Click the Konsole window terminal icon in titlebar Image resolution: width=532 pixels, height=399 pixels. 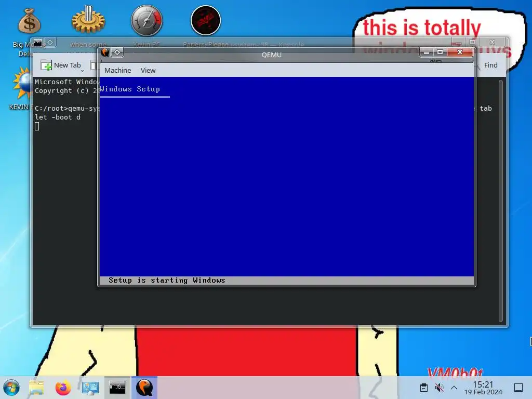(37, 43)
